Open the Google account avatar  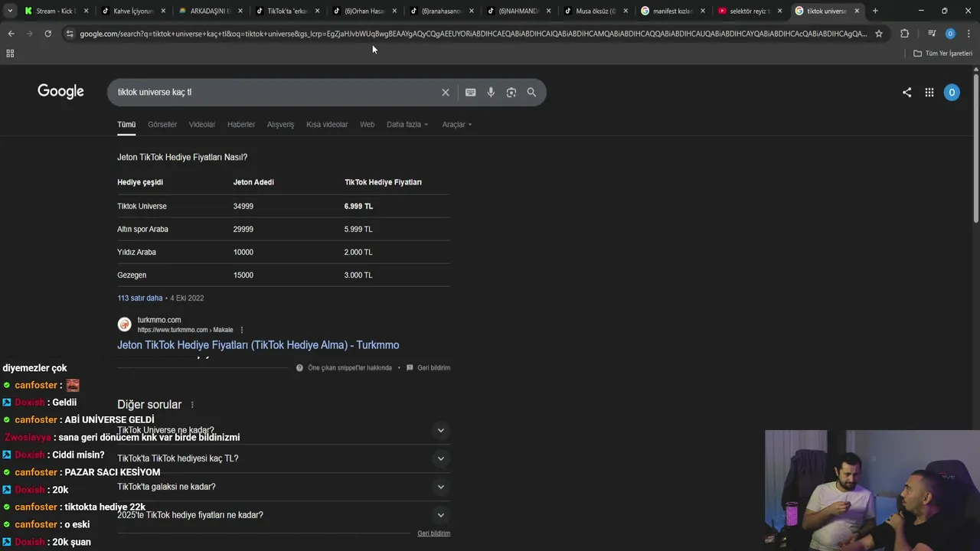point(952,93)
